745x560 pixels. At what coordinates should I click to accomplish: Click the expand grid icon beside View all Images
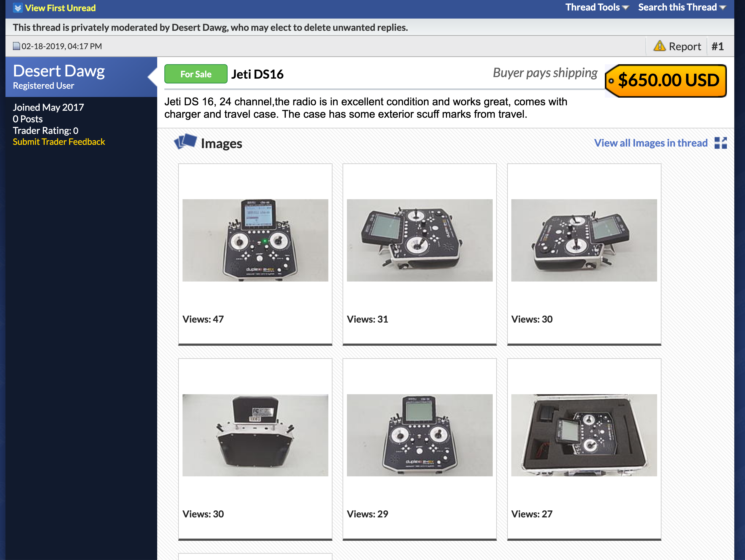tap(721, 143)
